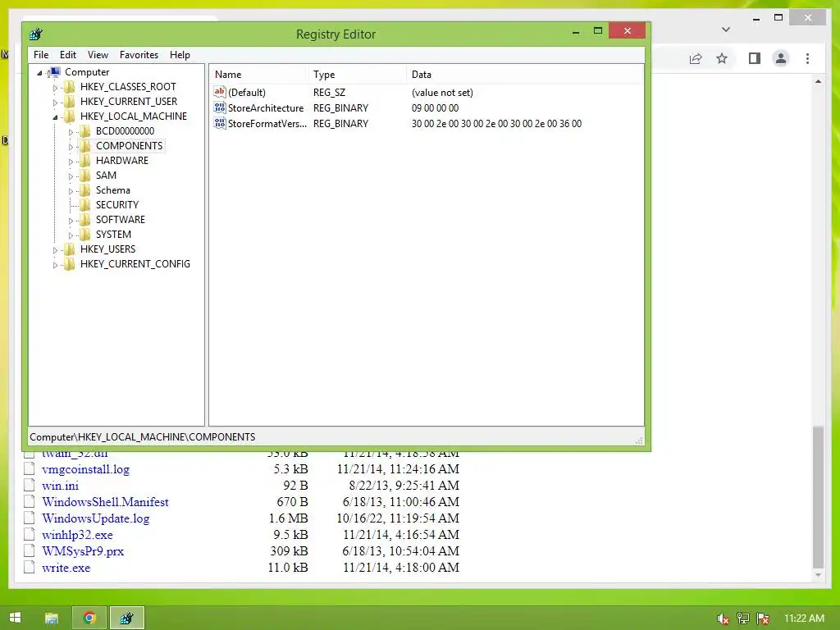Select StoreFormatVers... binary value icon
Screen dimensions: 840x630
(x=220, y=123)
